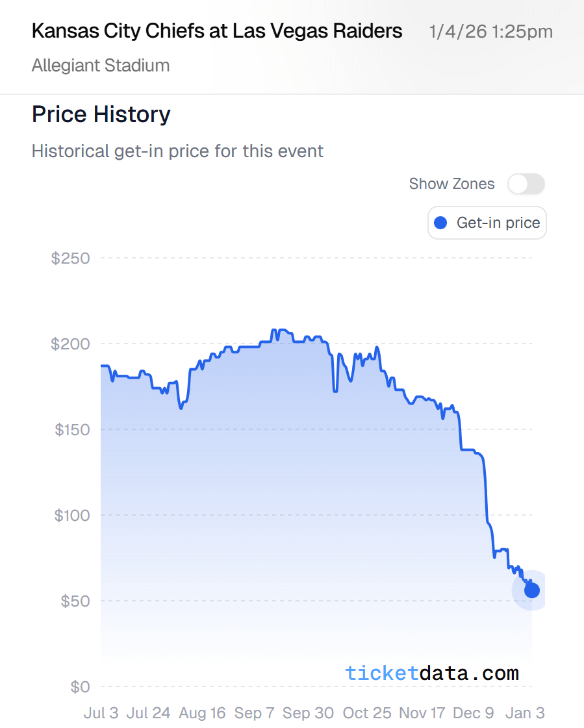Open the ticketdata.com watermark link

click(432, 673)
